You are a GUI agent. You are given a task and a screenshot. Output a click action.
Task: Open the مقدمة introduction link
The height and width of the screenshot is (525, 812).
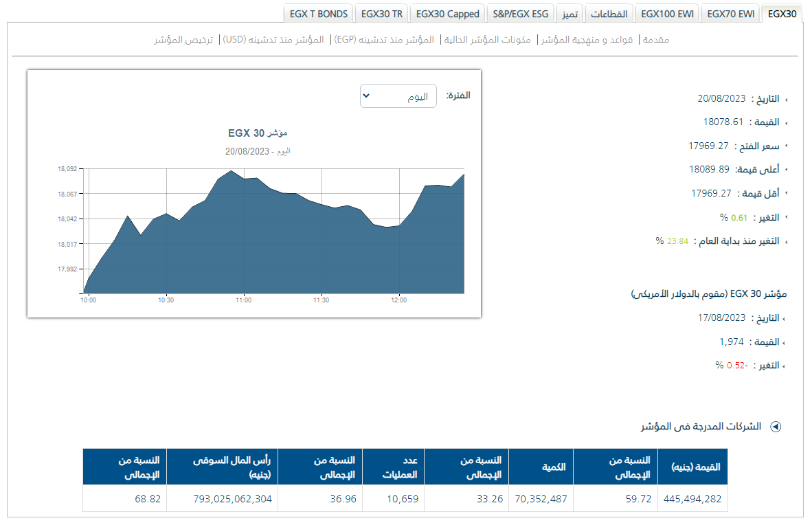[x=655, y=40]
